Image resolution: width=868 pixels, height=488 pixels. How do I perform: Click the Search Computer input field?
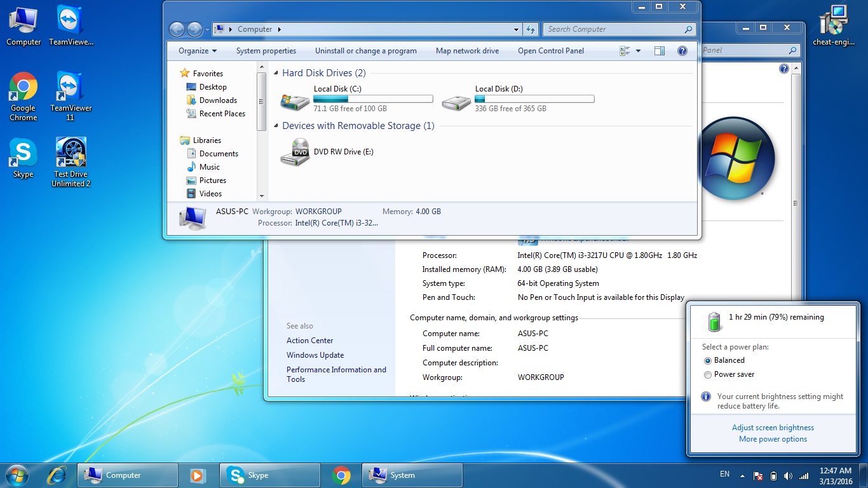pyautogui.click(x=613, y=29)
